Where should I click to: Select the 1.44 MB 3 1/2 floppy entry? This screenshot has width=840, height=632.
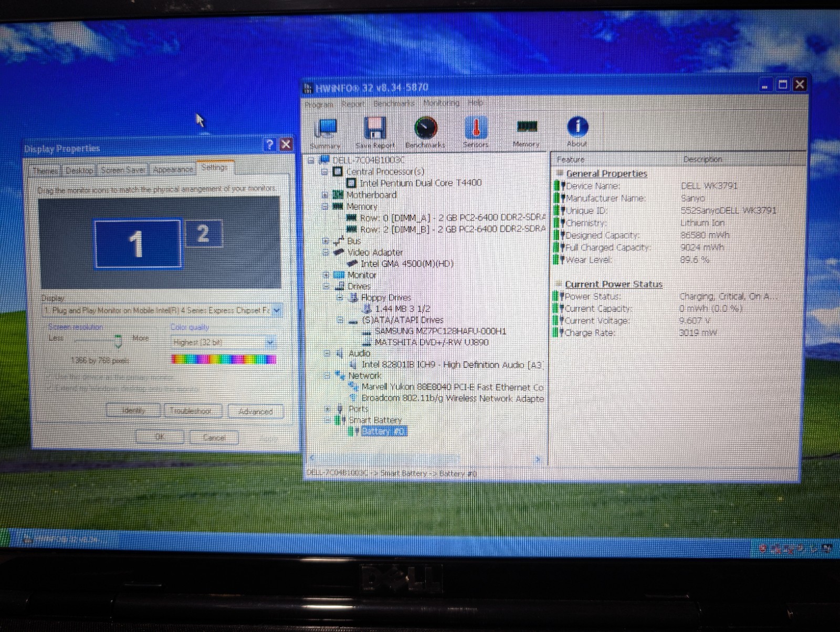pyautogui.click(x=403, y=309)
